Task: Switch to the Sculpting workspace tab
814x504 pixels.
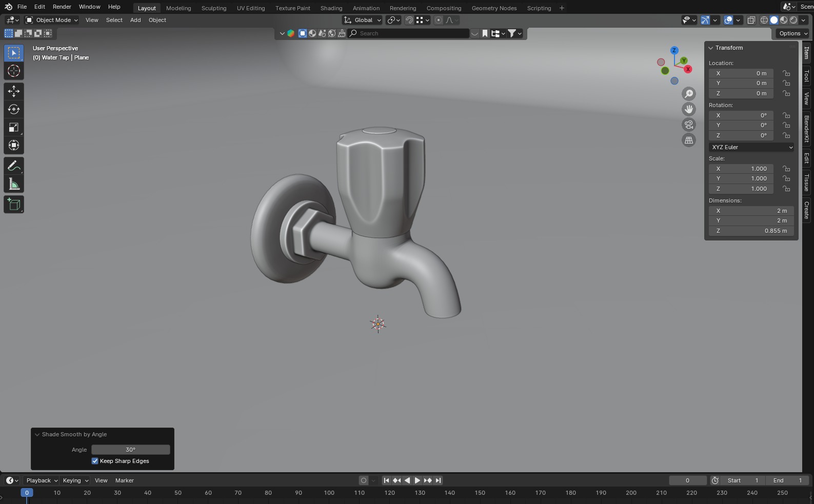Action: click(214, 8)
